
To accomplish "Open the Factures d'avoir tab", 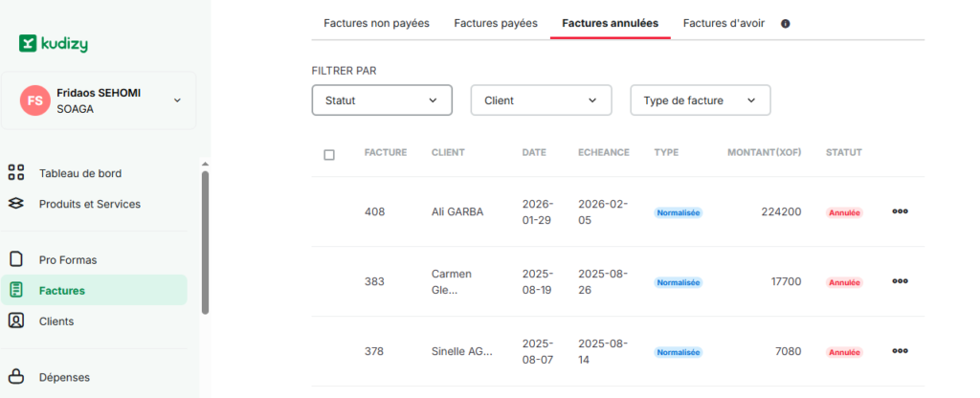I will pos(724,23).
